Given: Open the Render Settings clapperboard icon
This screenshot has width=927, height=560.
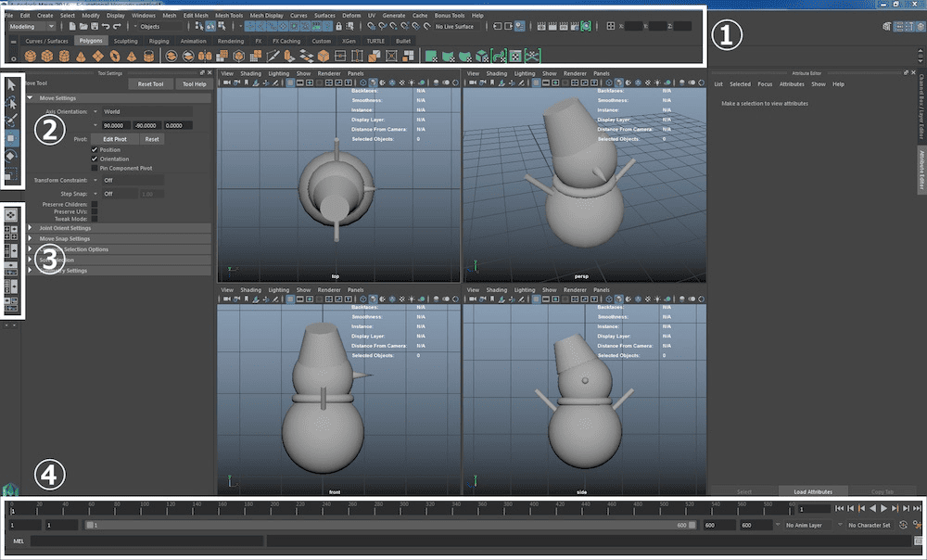Looking at the screenshot, I should click(x=574, y=26).
